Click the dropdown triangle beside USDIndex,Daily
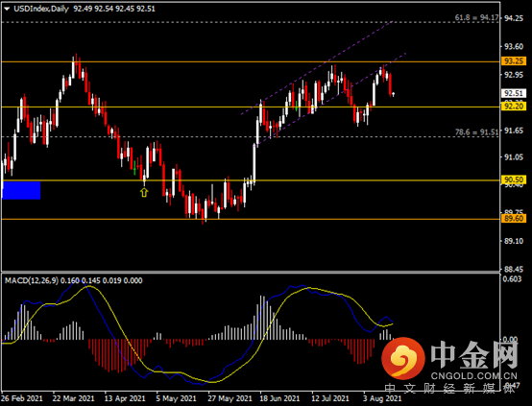This screenshot has width=532, height=406. (x=7, y=9)
